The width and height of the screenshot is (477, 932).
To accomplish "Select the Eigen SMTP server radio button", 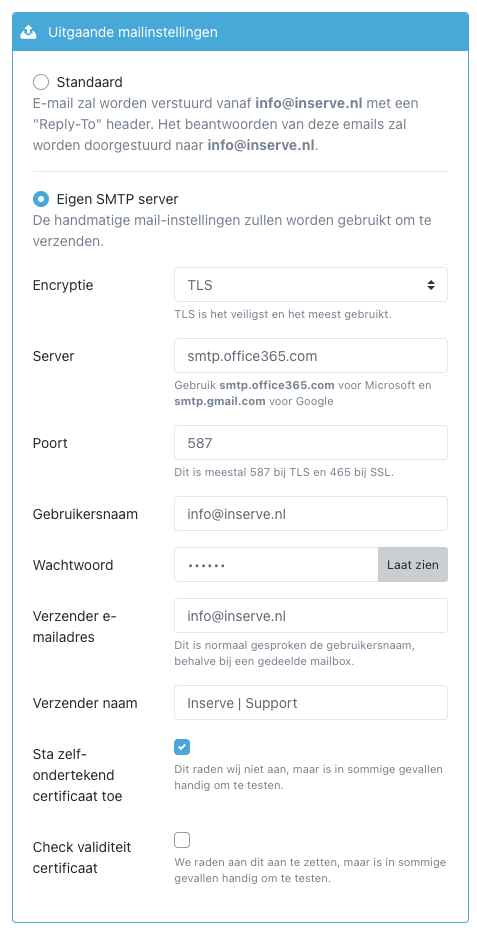I will 41,199.
